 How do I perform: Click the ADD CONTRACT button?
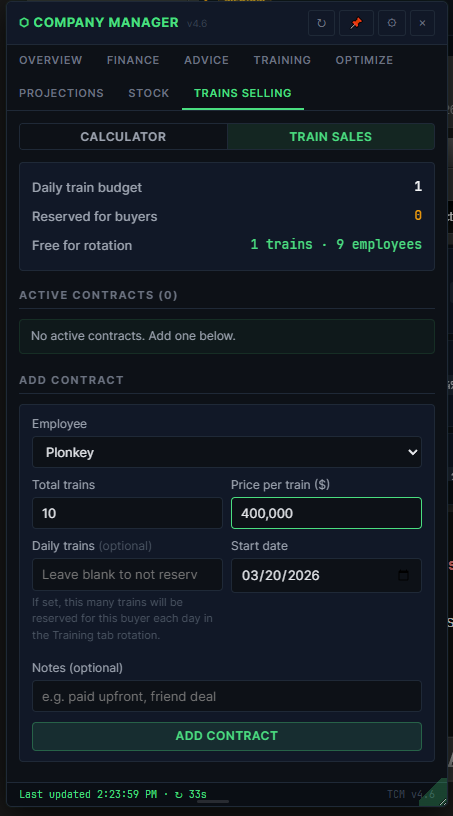226,736
